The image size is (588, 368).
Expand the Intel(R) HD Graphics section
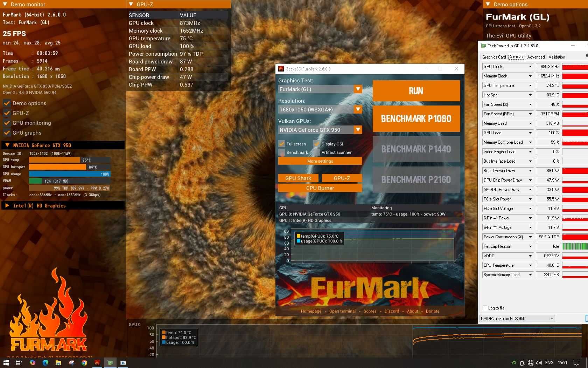7,205
